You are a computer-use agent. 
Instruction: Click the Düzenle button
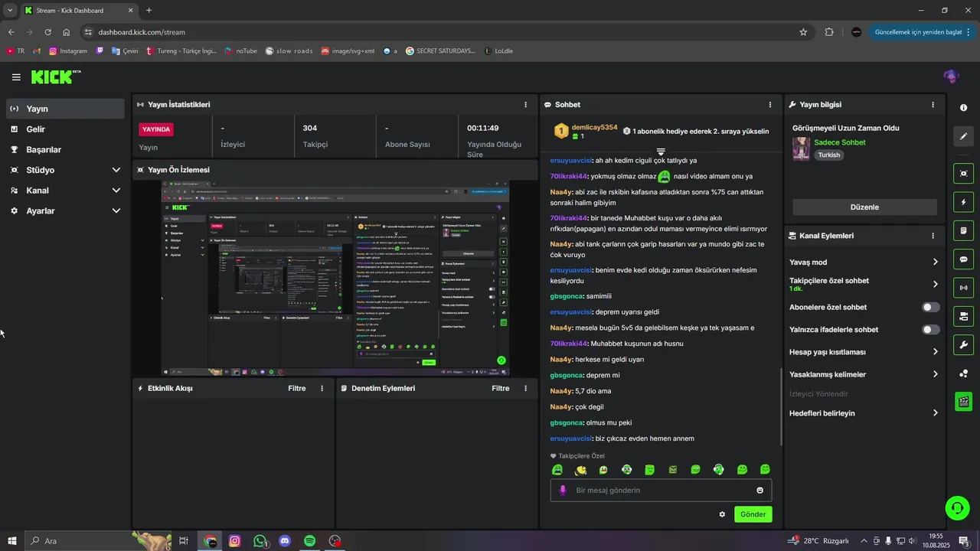[864, 207]
